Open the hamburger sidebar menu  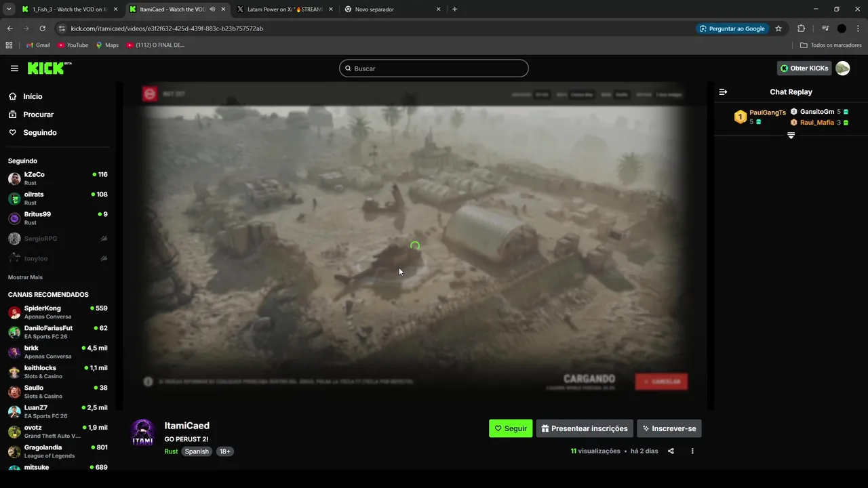coord(14,68)
